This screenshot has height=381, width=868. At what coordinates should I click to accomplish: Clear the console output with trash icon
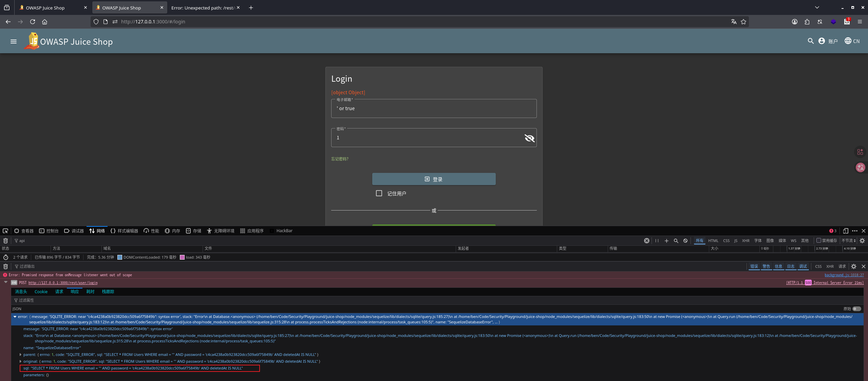pyautogui.click(x=5, y=266)
